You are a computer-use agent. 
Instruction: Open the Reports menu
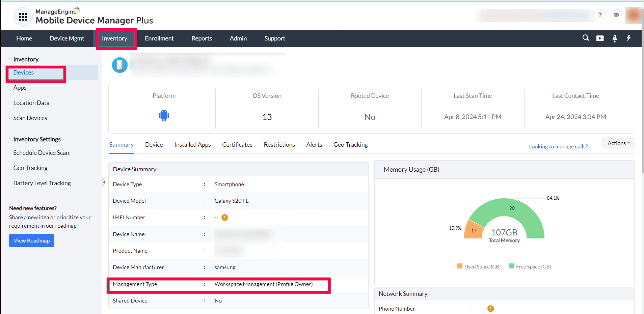coord(202,38)
